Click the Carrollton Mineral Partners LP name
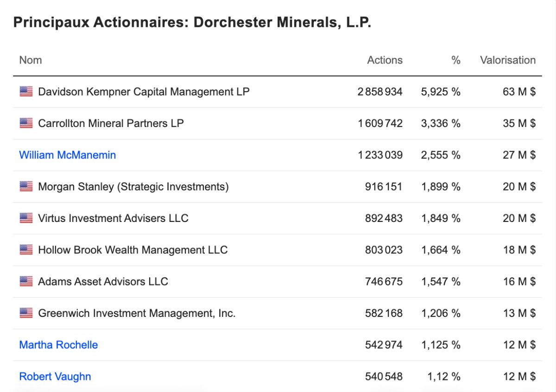 click(111, 123)
